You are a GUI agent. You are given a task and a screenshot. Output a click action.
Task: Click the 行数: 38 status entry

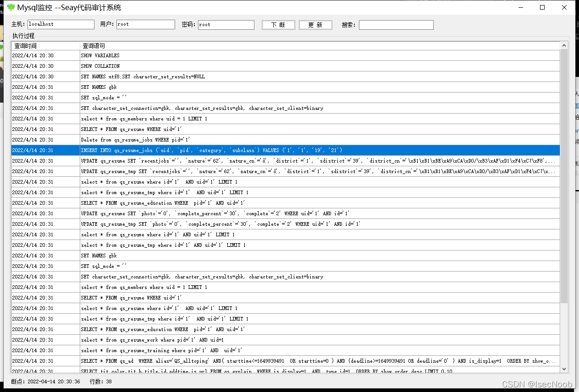[x=101, y=381]
